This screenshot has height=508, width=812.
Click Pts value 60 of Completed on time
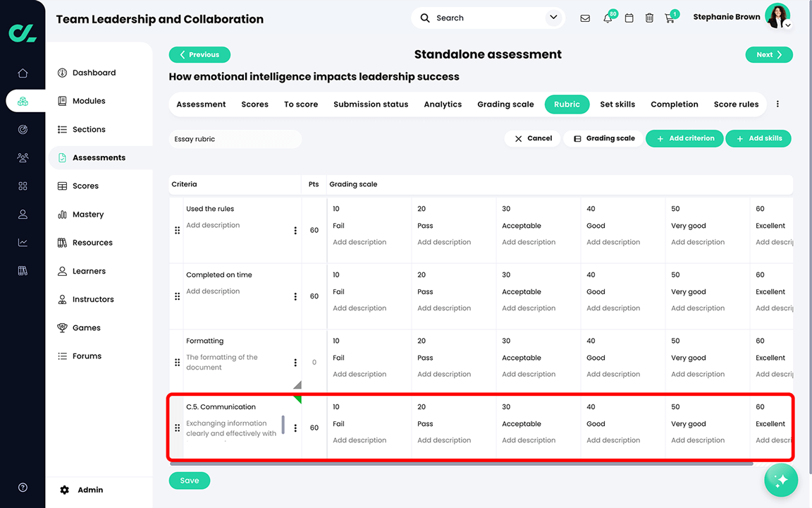pos(314,296)
